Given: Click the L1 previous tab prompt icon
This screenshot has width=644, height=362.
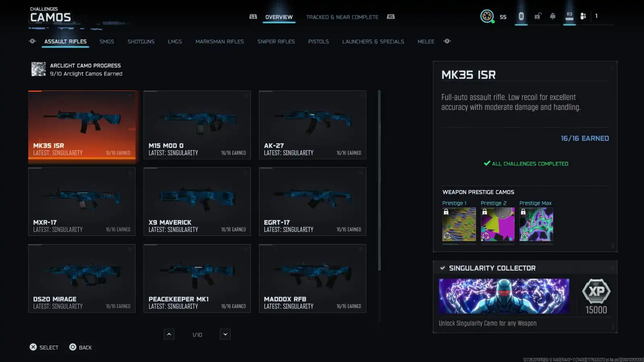Looking at the screenshot, I should [253, 17].
